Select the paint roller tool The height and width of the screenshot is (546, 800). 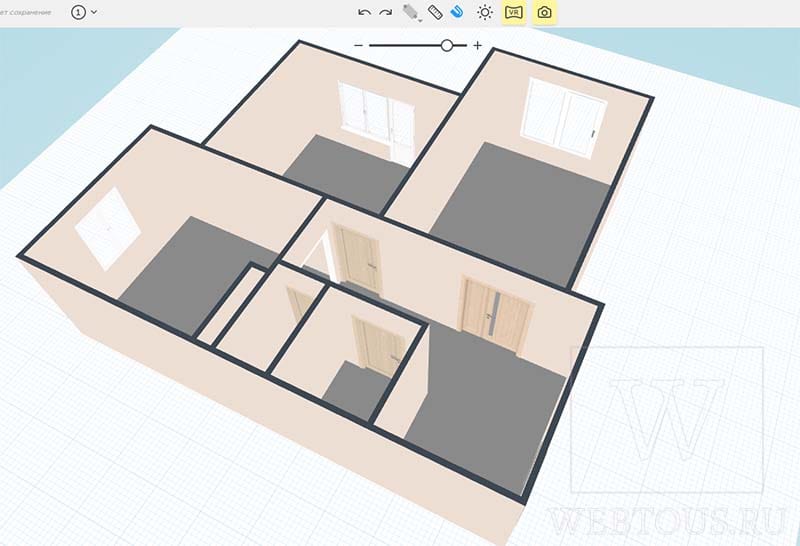[x=411, y=13]
